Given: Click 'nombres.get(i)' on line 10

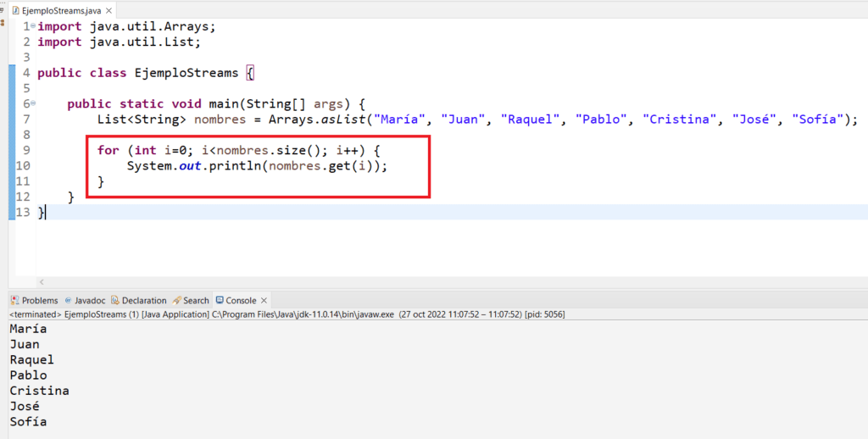Looking at the screenshot, I should coord(320,165).
